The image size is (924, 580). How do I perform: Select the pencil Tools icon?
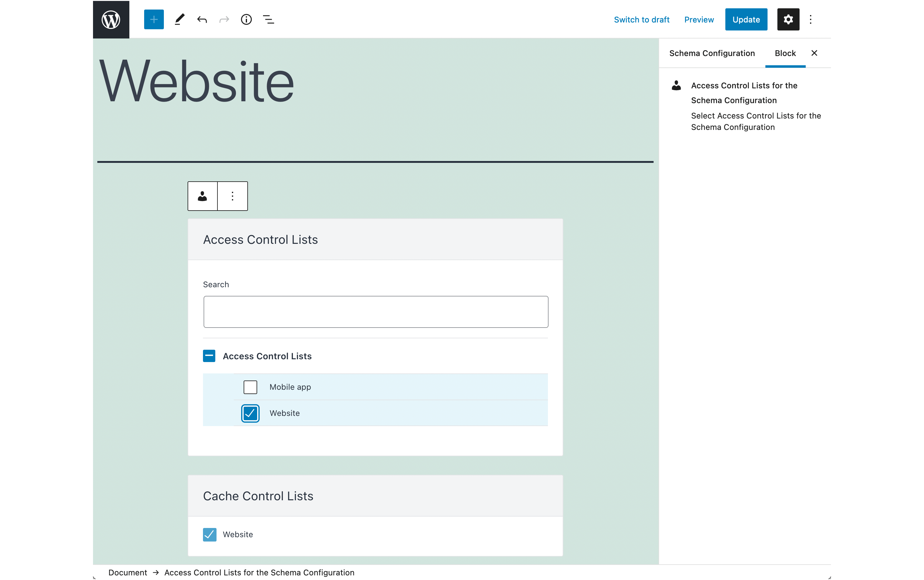pos(179,20)
